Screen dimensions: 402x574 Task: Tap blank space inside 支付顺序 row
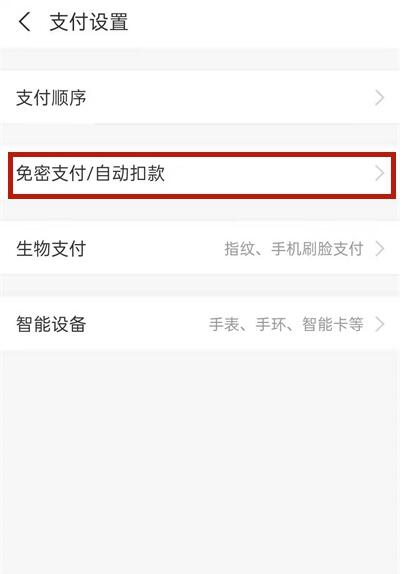pyautogui.click(x=231, y=98)
